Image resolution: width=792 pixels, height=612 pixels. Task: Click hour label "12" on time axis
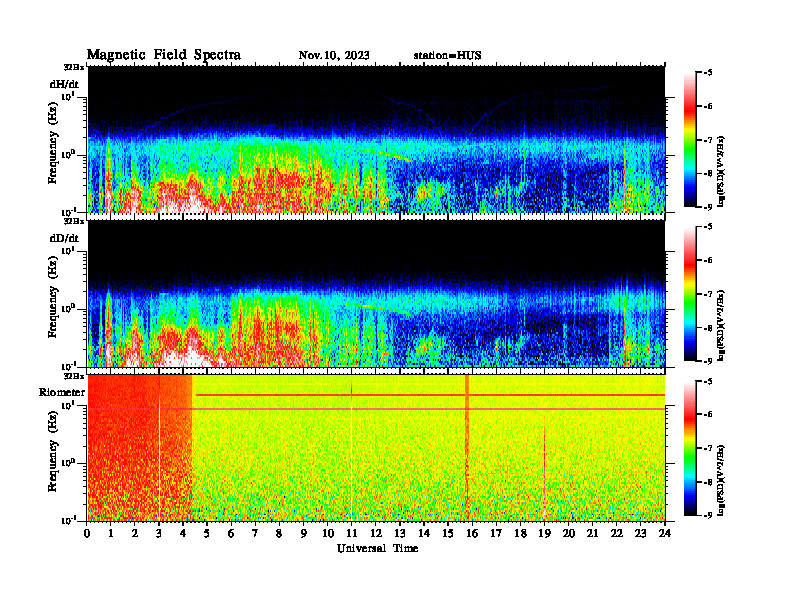pyautogui.click(x=376, y=533)
